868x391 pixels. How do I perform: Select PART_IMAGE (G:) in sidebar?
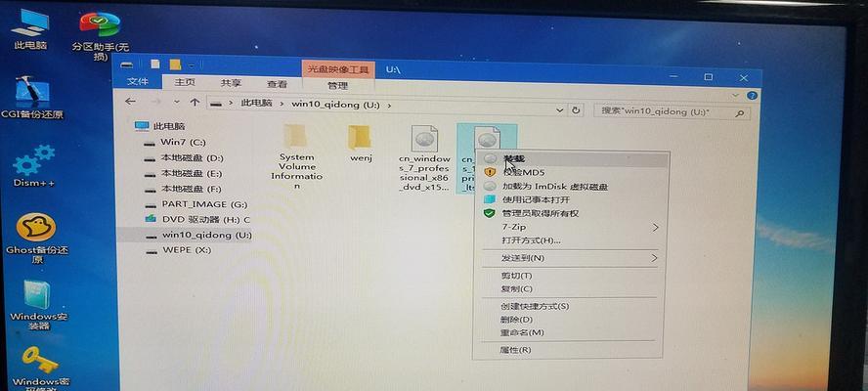point(195,203)
